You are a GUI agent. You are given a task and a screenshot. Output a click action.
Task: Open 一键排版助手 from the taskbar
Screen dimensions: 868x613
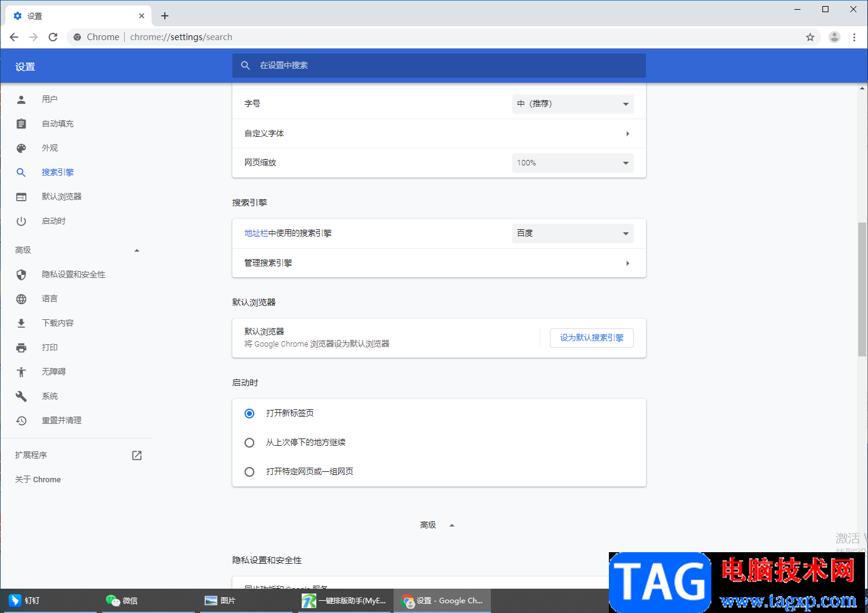[344, 600]
